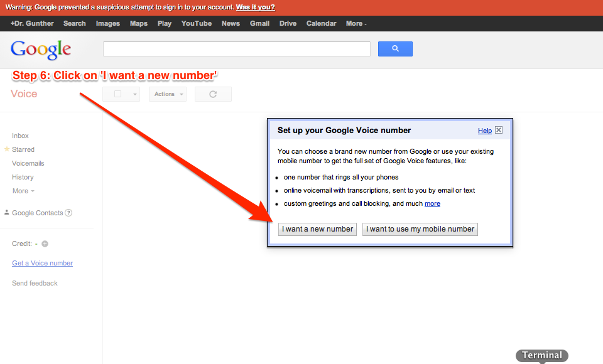Open the 'Get a Voice number' link
Image resolution: width=603 pixels, height=364 pixels.
tap(42, 263)
